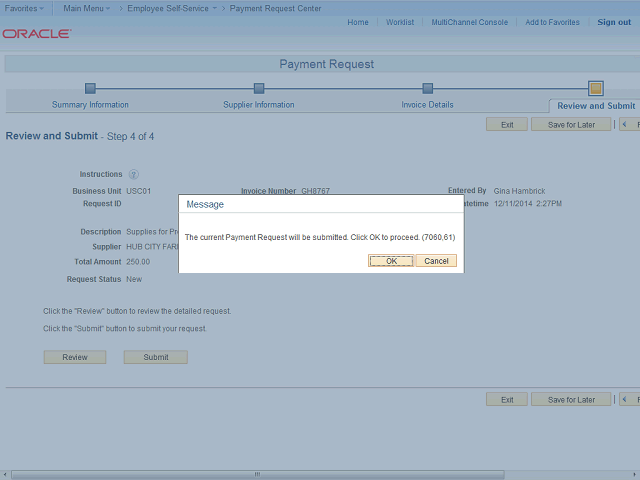Screen dimensions: 640x480
Task: Click the bottom Save for Later button
Action: pyautogui.click(x=571, y=400)
